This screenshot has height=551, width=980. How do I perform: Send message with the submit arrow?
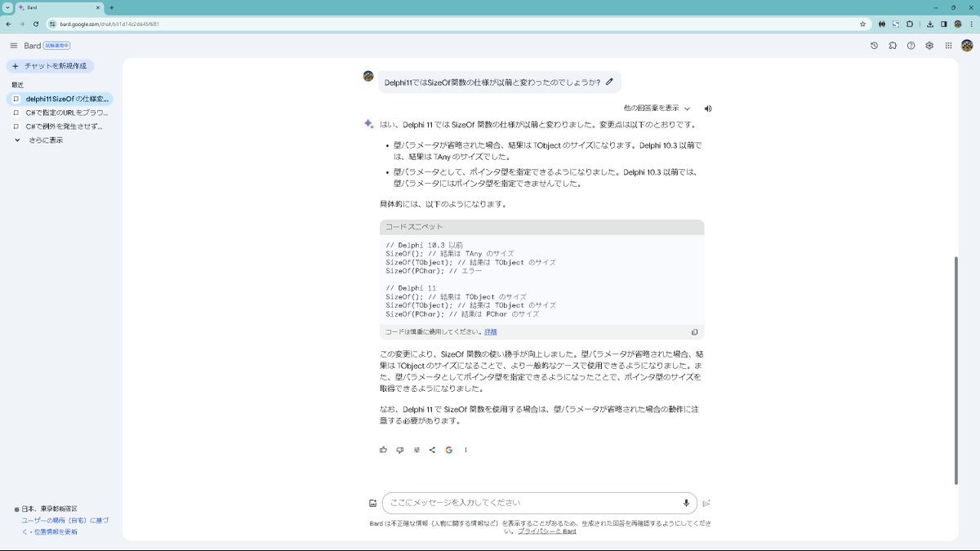coord(707,504)
